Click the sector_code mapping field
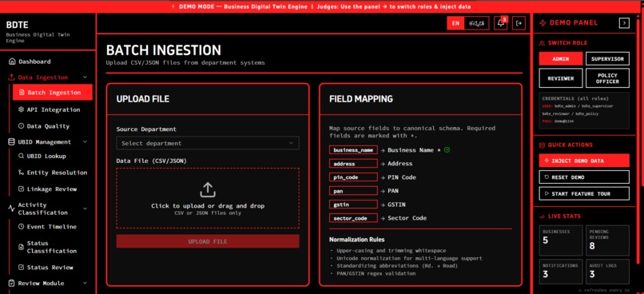This screenshot has height=294, width=644. 353,218
